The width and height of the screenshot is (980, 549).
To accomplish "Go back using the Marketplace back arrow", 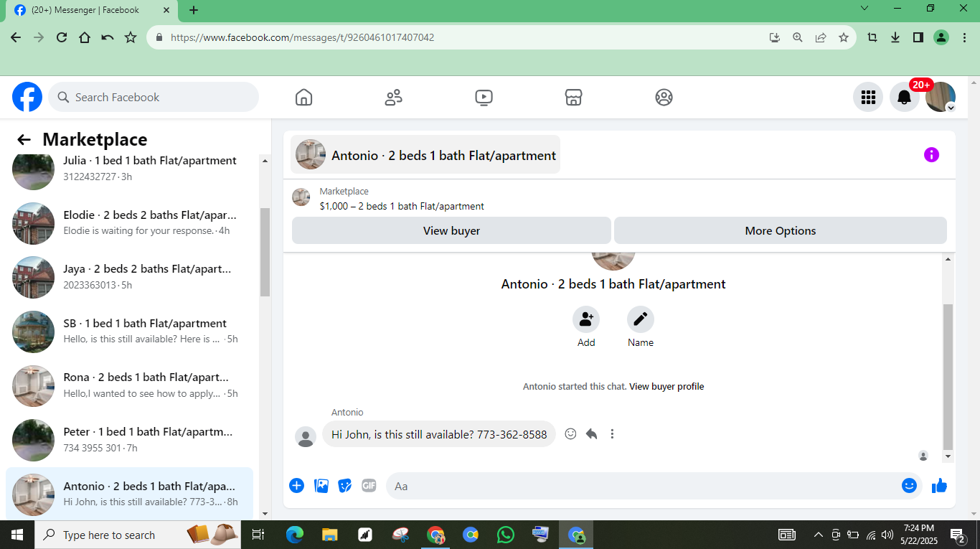I will [x=24, y=139].
